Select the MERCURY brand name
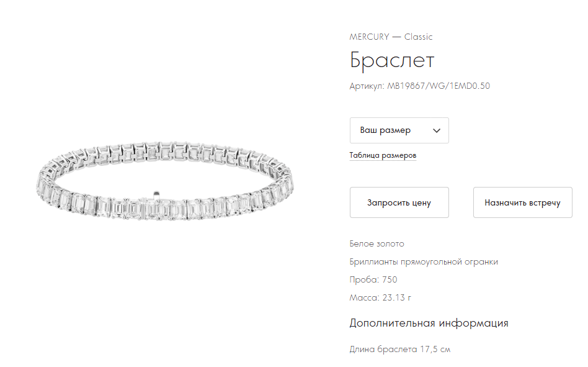Screen dimensions: 588x367 [370, 37]
